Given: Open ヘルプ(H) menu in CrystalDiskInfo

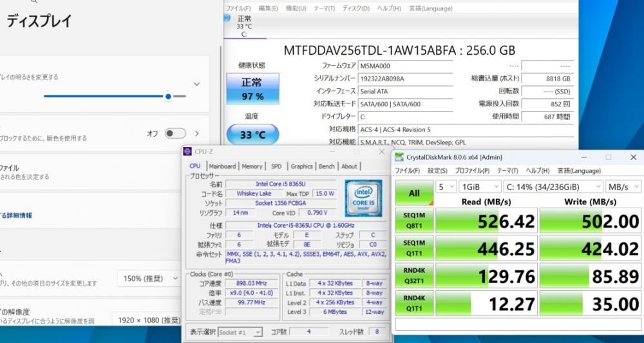Looking at the screenshot, I should pos(389,8).
